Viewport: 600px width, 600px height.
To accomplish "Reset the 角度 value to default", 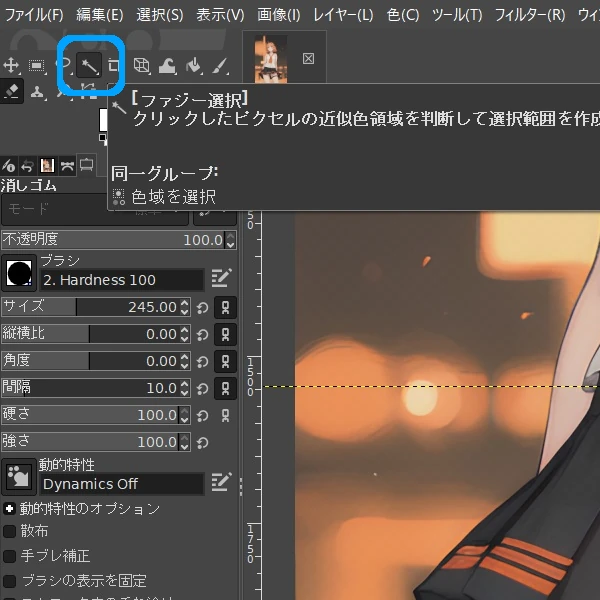I will tap(202, 362).
